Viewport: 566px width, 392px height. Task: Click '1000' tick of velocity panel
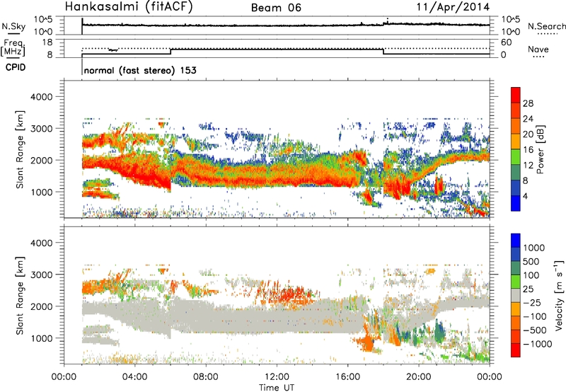[x=41, y=338]
